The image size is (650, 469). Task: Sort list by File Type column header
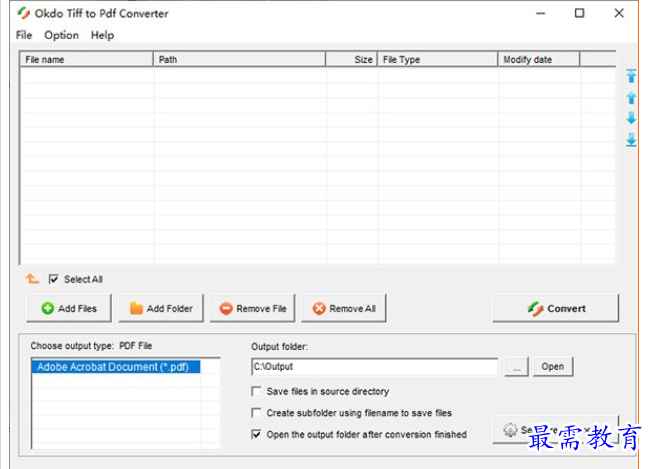(437, 59)
